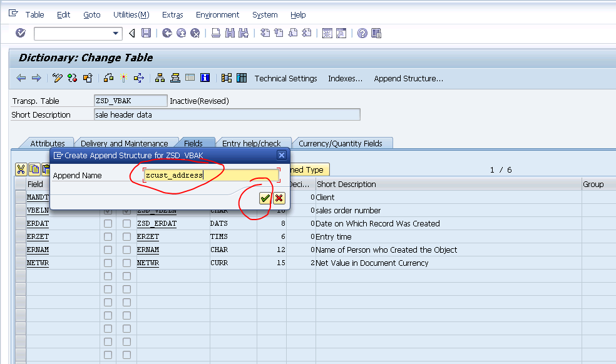
Task: Click the green Back arrow toolbar icon
Action: 167,33
